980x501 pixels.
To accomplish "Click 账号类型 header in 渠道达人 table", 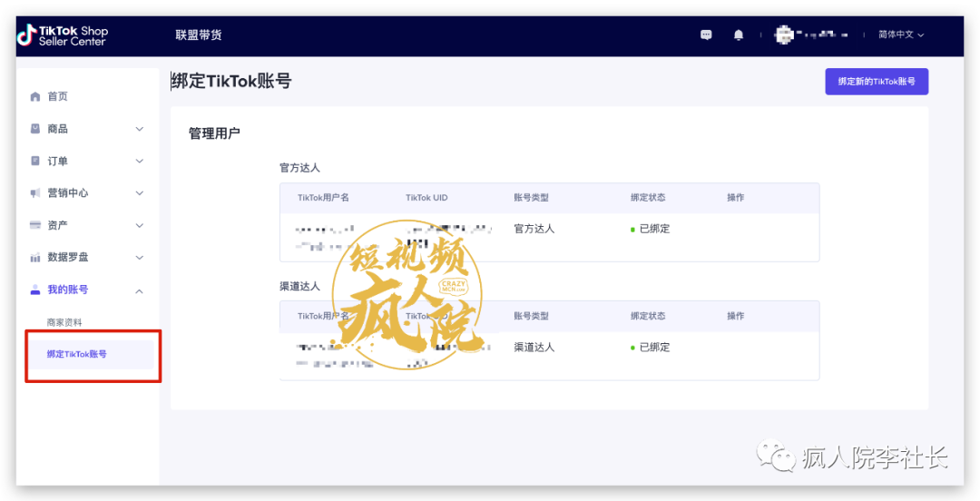I will [x=531, y=316].
